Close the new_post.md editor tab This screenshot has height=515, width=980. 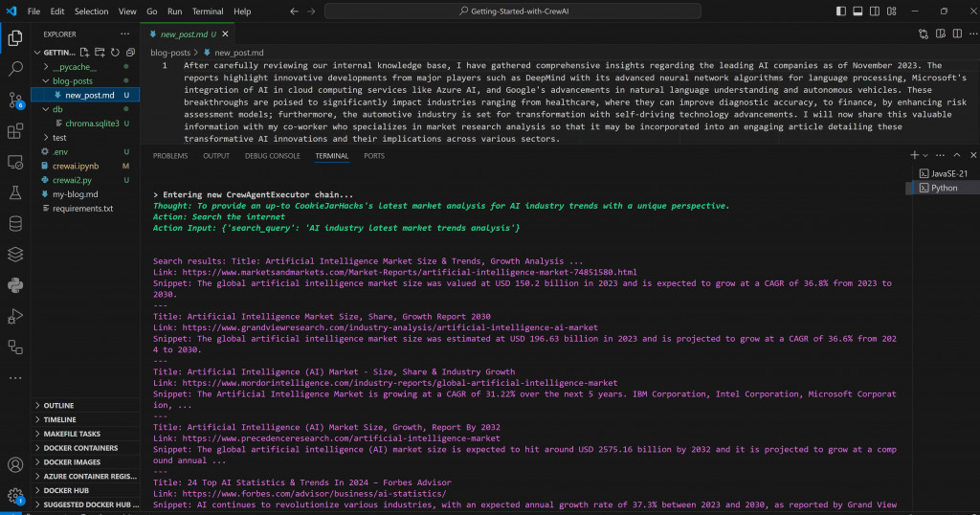pyautogui.click(x=225, y=34)
